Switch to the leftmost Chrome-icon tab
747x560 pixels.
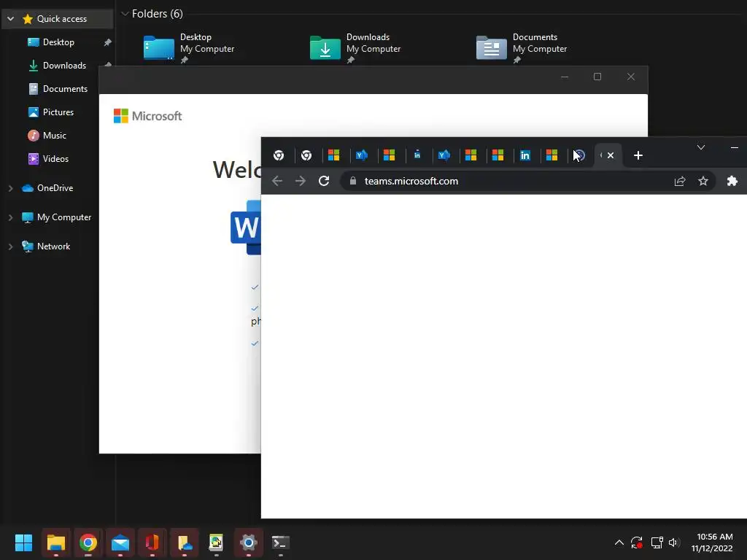point(279,155)
